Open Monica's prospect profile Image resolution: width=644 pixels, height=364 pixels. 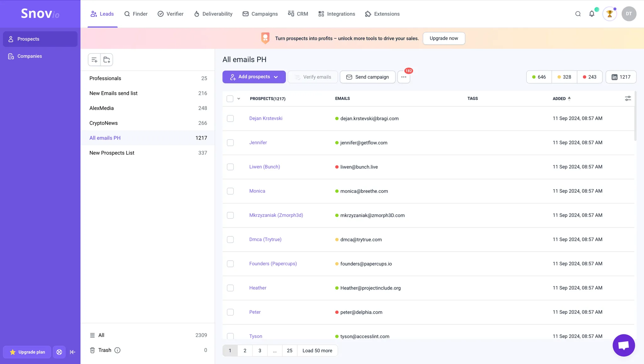257,191
